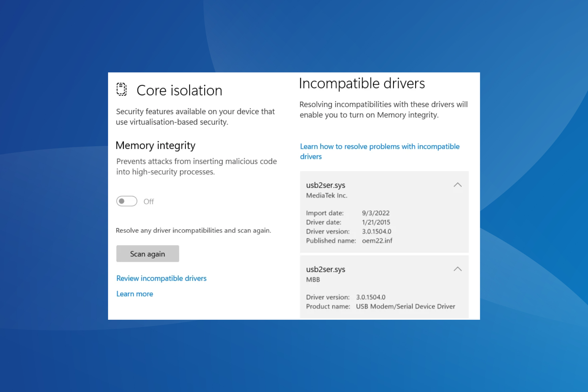Select the Memory integrity heading
Viewport: 588px width, 392px height.
pyautogui.click(x=156, y=145)
